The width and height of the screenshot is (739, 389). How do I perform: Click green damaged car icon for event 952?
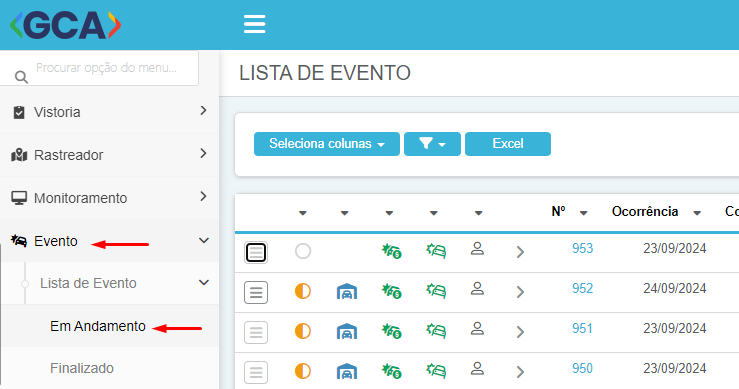pos(436,290)
